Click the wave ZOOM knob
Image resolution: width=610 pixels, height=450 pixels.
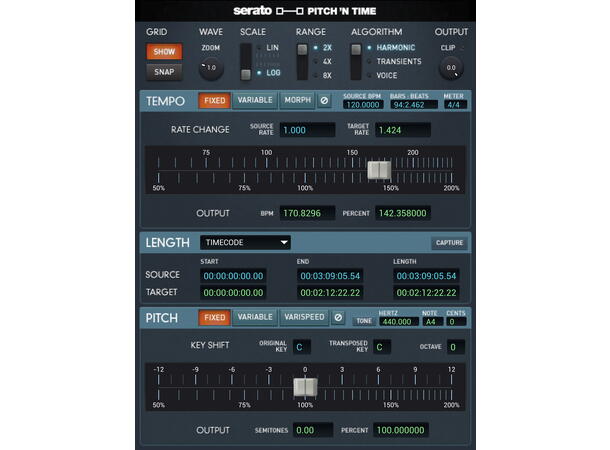tap(210, 68)
